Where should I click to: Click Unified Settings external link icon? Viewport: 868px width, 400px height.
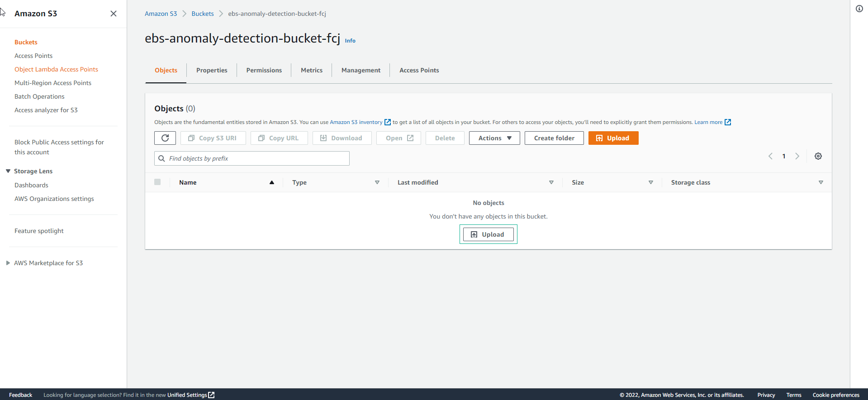(x=211, y=395)
